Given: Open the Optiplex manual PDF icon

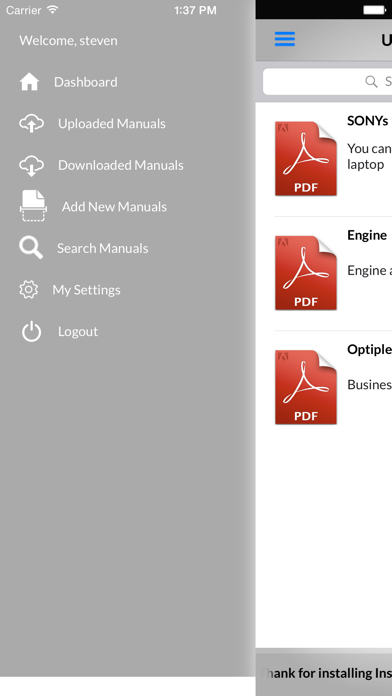Looking at the screenshot, I should point(306,388).
